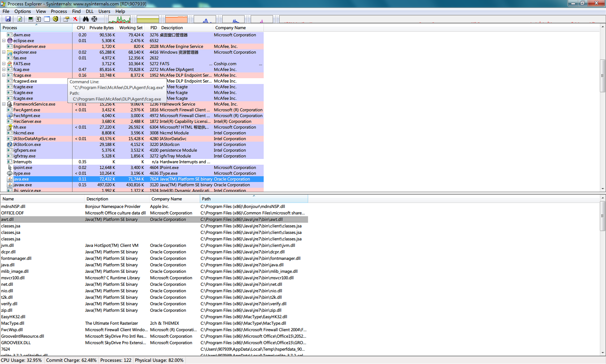Open the View menu

point(41,12)
